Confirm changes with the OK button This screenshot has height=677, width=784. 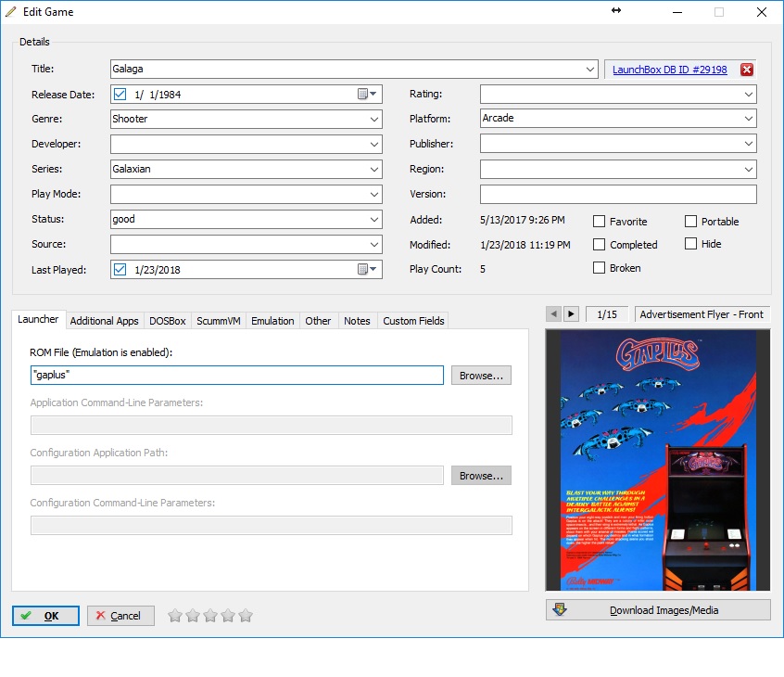45,616
